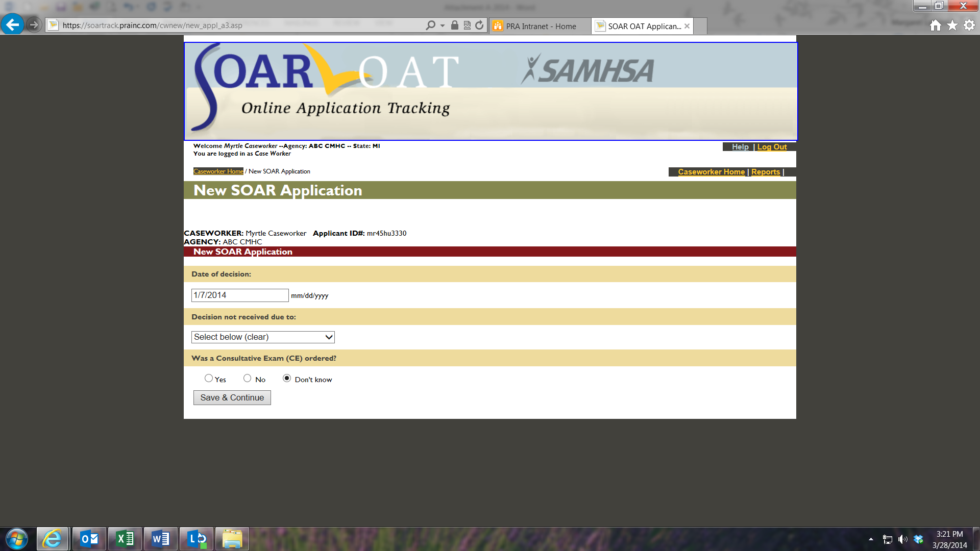Viewport: 980px width, 551px height.
Task: Select Yes for Consultative Exam ordered
Action: coord(209,379)
